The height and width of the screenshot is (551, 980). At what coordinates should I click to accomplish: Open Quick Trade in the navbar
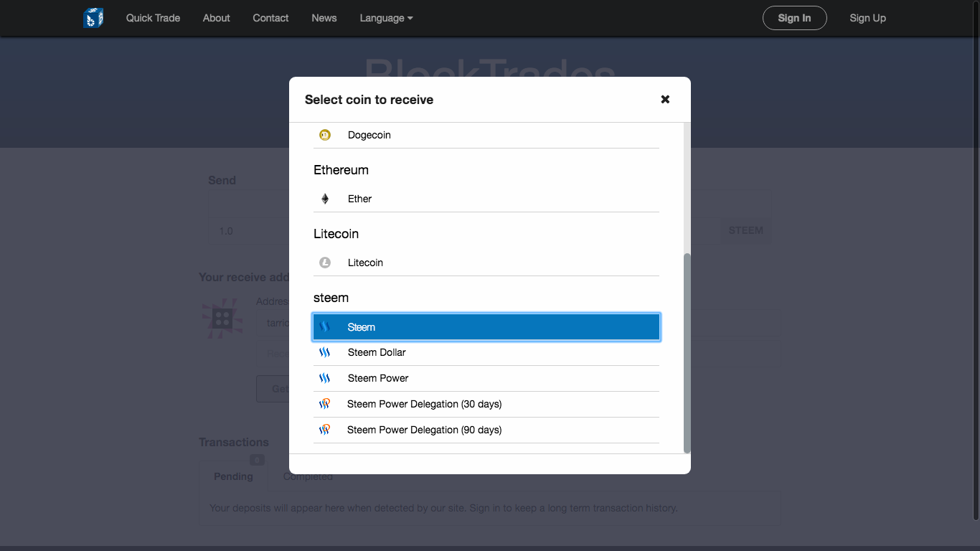tap(153, 18)
